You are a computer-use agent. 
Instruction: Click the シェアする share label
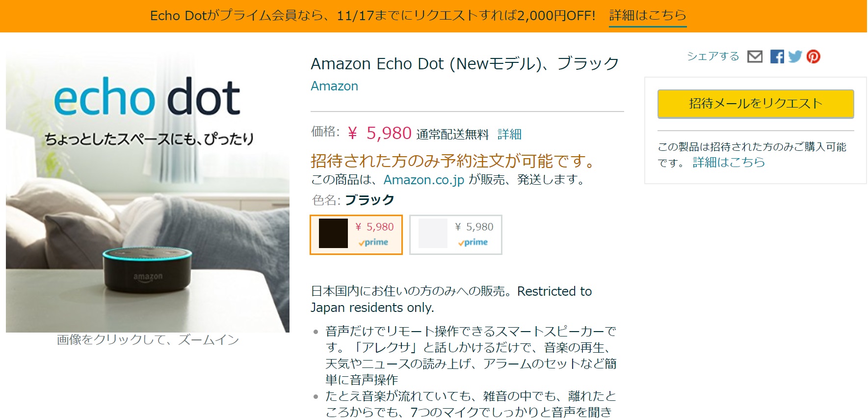[x=713, y=56]
